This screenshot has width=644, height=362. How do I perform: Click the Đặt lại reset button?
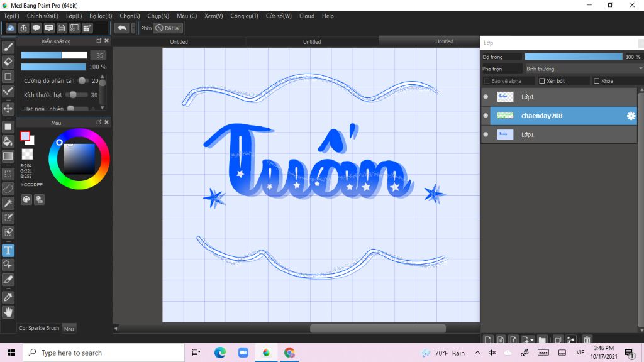tap(167, 28)
